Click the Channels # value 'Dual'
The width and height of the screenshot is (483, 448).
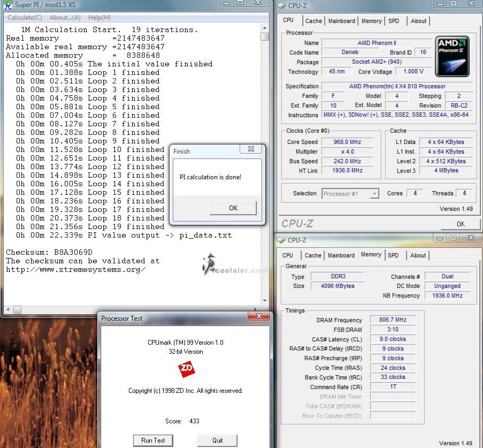coord(447,276)
